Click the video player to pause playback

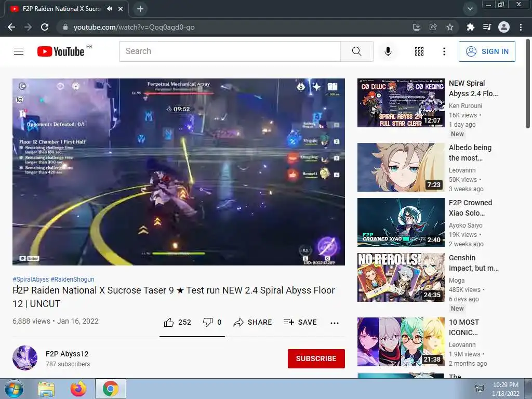point(179,171)
